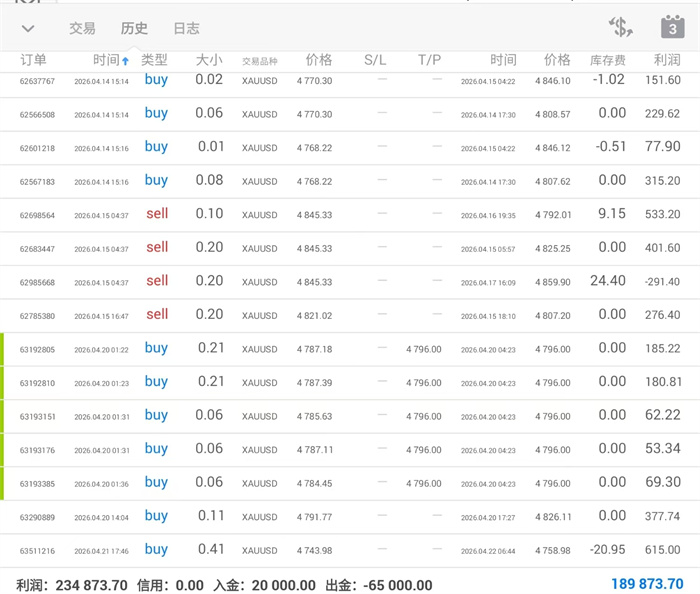
Task: Select order 63193151 row
Action: [x=350, y=416]
